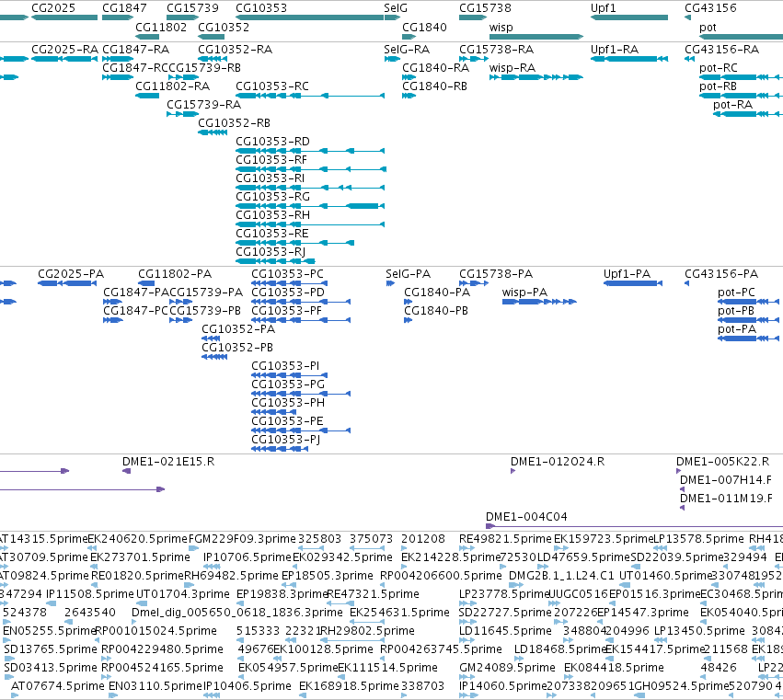Viewport: 783px width, 700px height.
Task: Click protein CG10353-PC label
Action: 288,274
